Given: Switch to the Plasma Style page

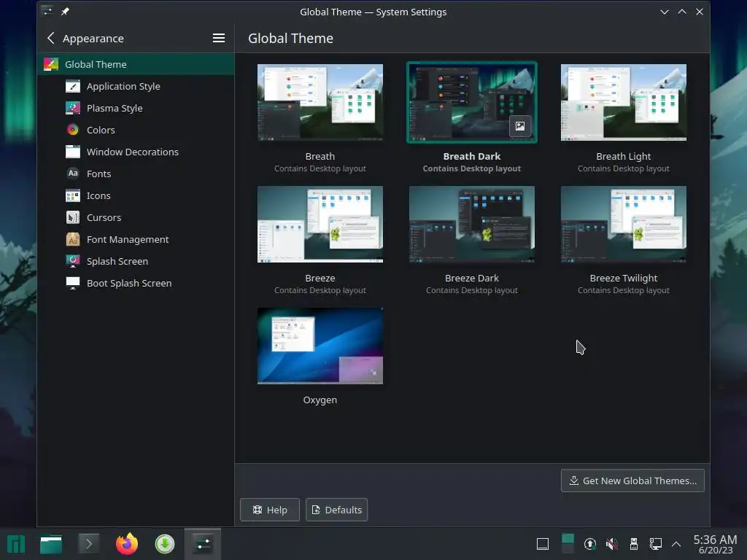Looking at the screenshot, I should click(x=136, y=108).
